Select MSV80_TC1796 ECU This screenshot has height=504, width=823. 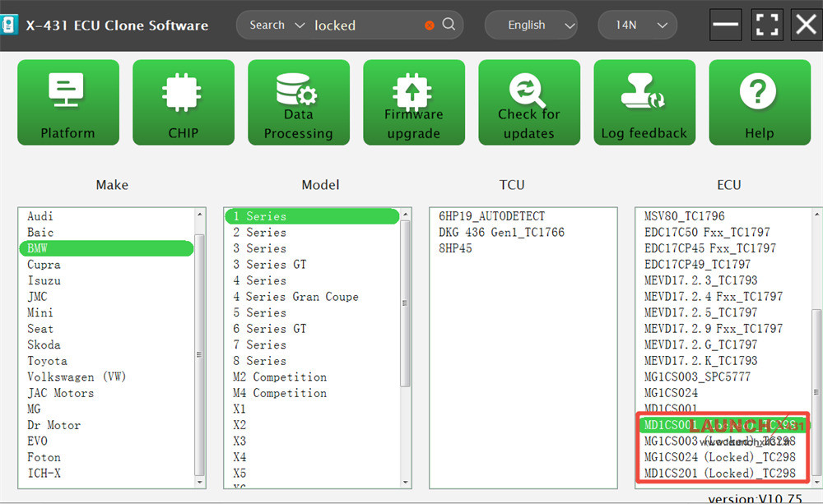pyautogui.click(x=685, y=216)
